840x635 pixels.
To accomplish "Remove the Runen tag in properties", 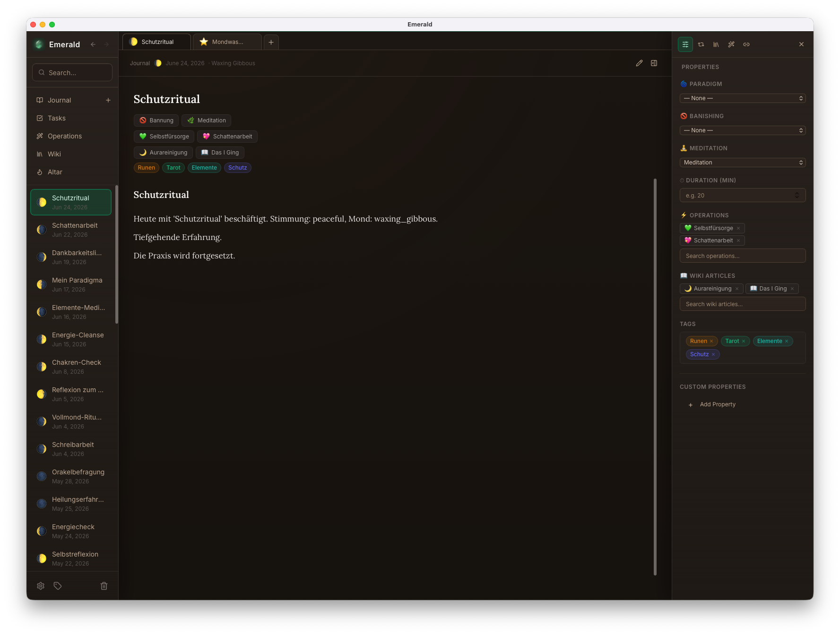I will click(x=711, y=341).
